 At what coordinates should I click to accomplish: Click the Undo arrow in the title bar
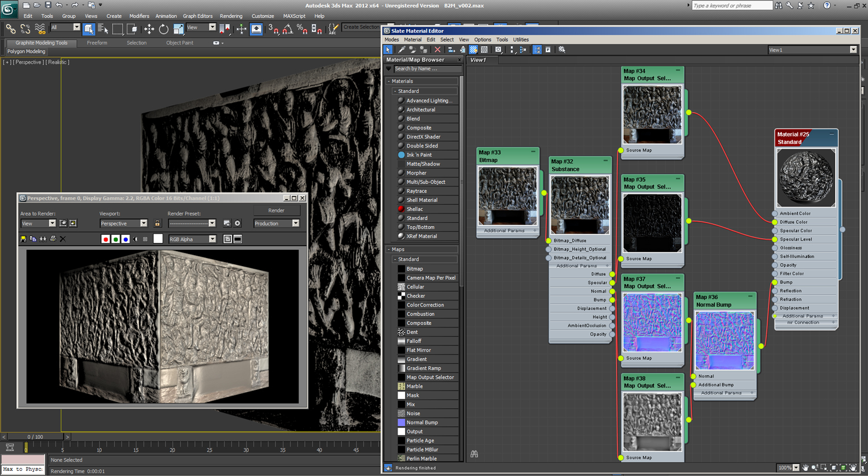pos(58,5)
